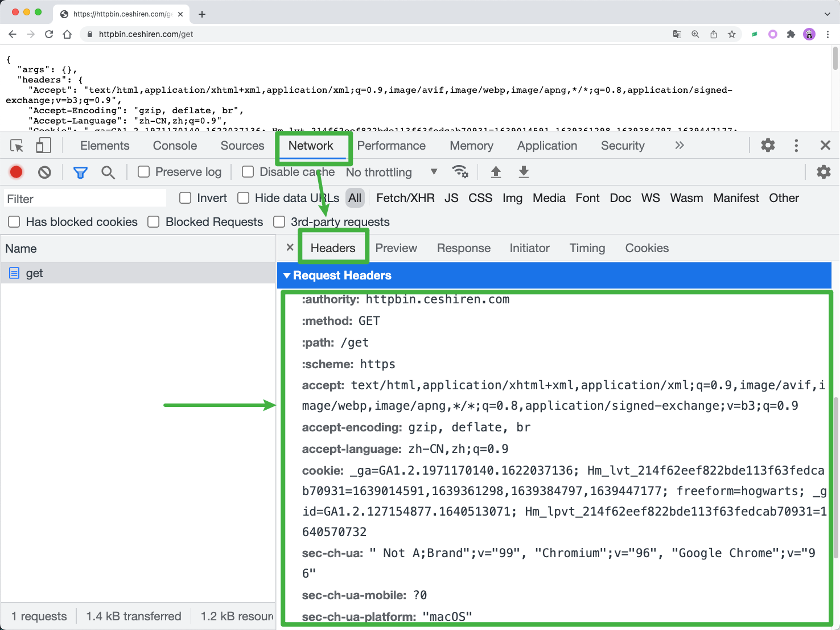
Task: Switch to the Console tab
Action: (175, 146)
